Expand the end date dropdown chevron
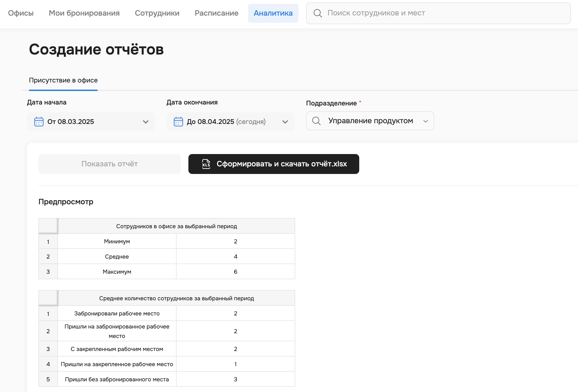Image resolution: width=578 pixels, height=392 pixels. click(x=285, y=122)
